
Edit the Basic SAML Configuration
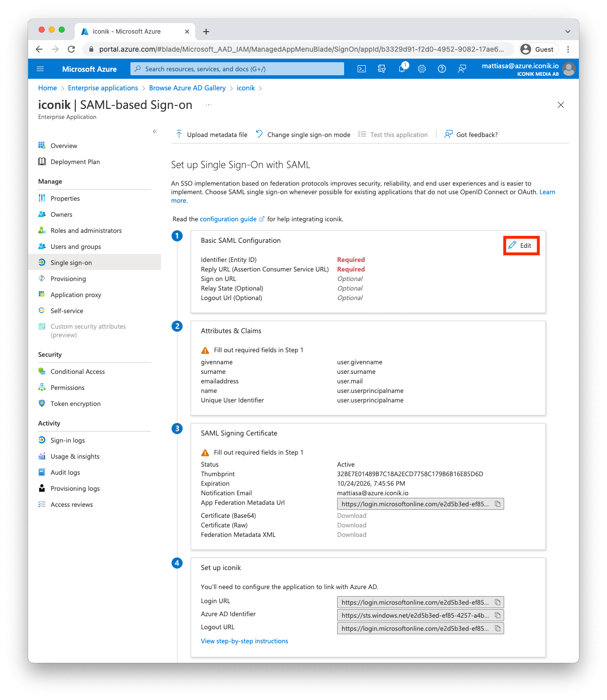pyautogui.click(x=521, y=245)
